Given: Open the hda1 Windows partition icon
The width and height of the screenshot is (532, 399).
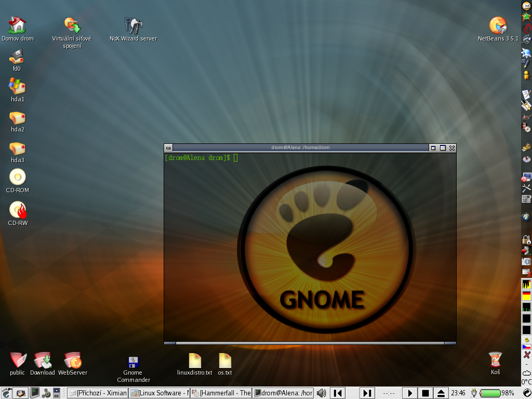Looking at the screenshot, I should point(17,86).
